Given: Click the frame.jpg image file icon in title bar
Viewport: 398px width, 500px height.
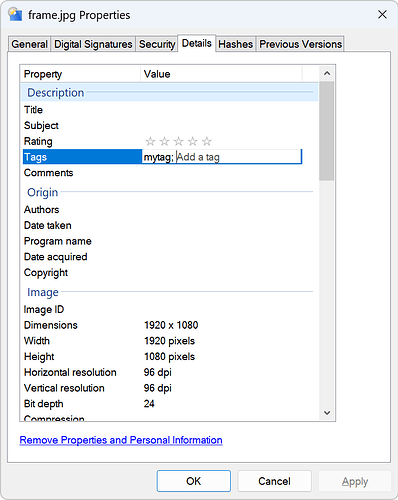Looking at the screenshot, I should (x=15, y=15).
